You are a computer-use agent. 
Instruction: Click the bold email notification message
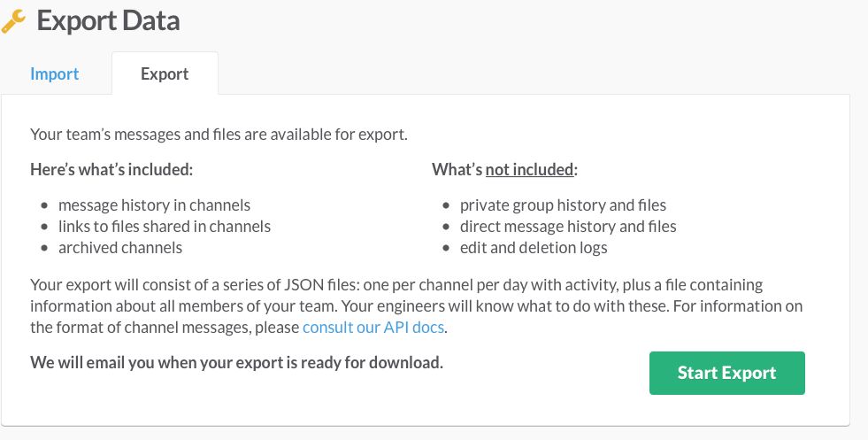click(x=236, y=363)
